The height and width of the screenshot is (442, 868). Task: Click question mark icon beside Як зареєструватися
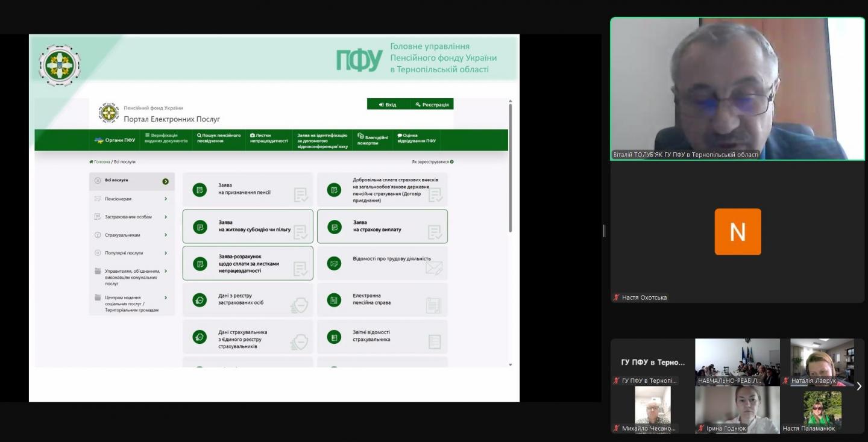pyautogui.click(x=451, y=161)
